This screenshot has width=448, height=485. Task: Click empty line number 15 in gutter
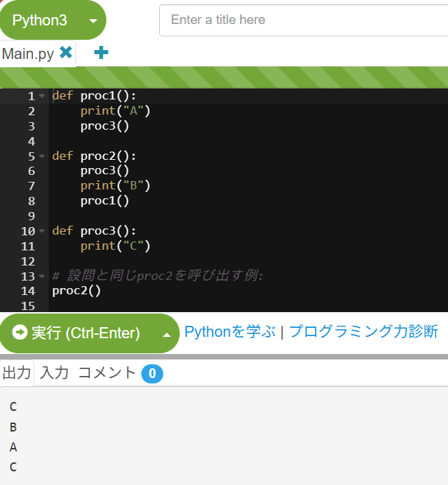(x=28, y=306)
